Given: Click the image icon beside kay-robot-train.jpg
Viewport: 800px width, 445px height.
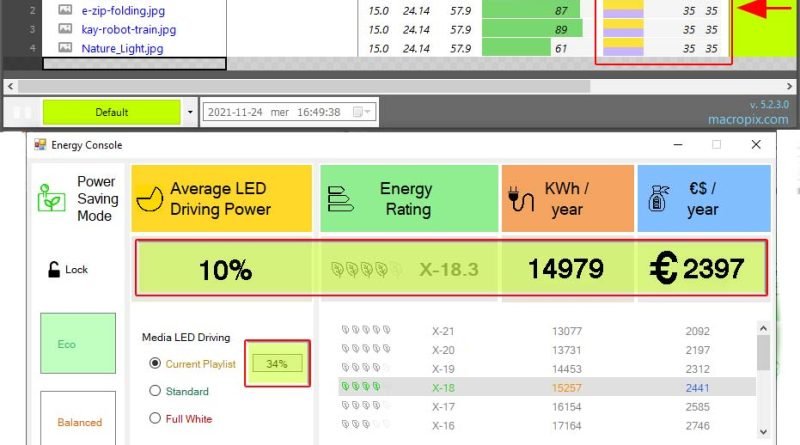Looking at the screenshot, I should point(65,29).
